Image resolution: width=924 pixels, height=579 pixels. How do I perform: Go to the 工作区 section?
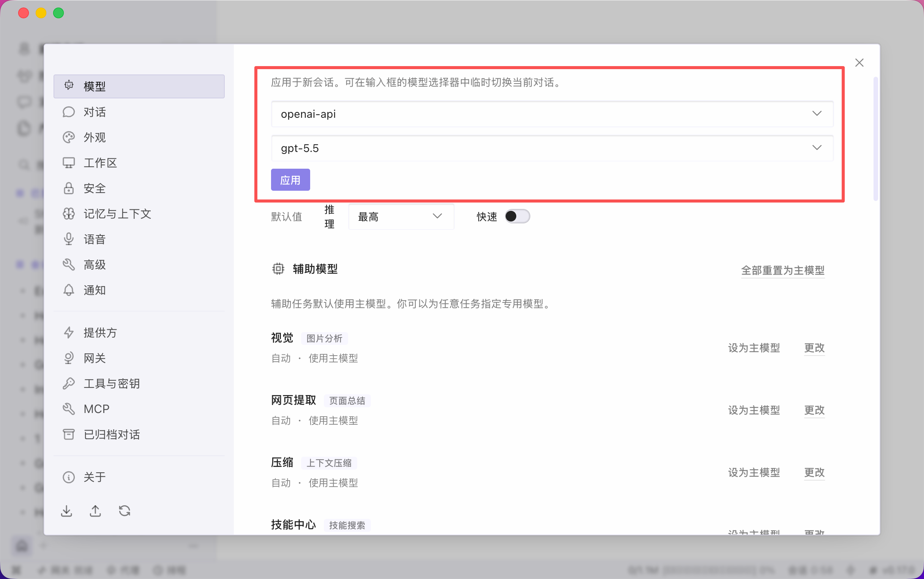(x=139, y=163)
